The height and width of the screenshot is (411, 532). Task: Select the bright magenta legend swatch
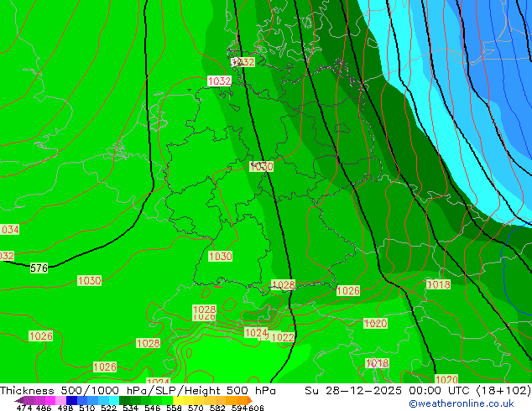click(50, 400)
